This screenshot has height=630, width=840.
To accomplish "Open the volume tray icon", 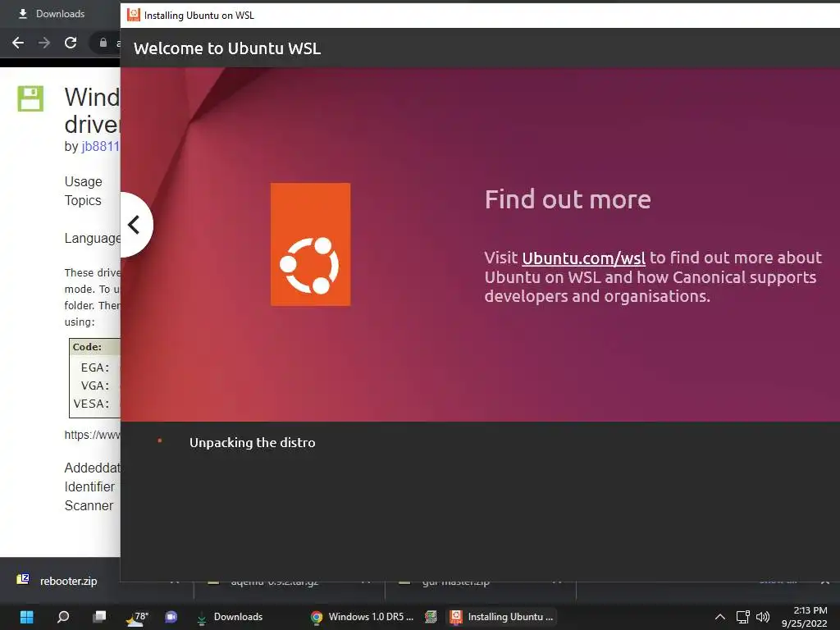I will point(762,617).
